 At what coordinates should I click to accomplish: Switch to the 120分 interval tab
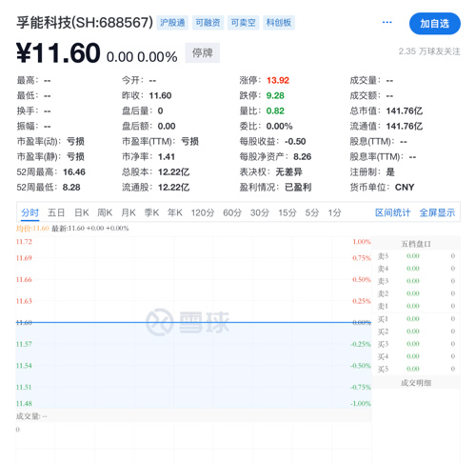[203, 212]
